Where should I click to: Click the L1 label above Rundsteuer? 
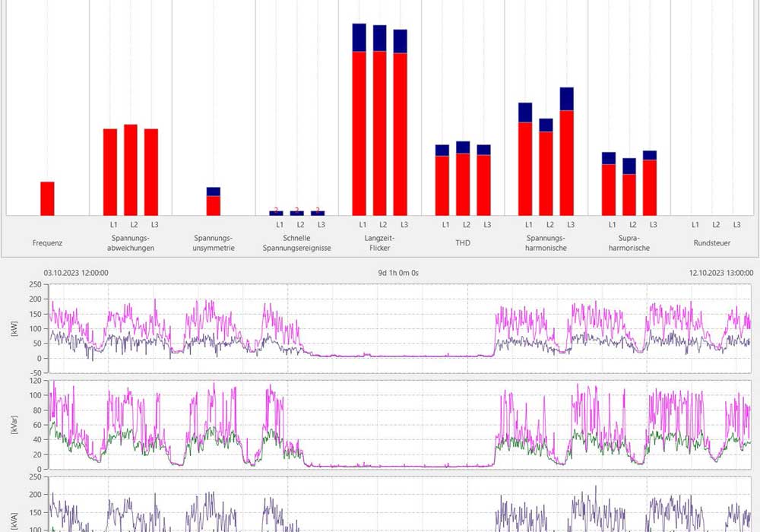point(695,225)
